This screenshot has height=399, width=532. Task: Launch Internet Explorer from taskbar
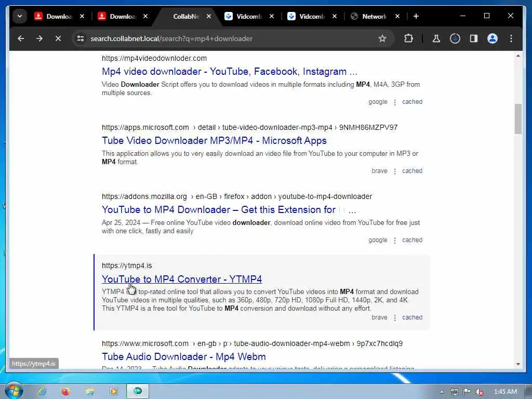tap(43, 391)
